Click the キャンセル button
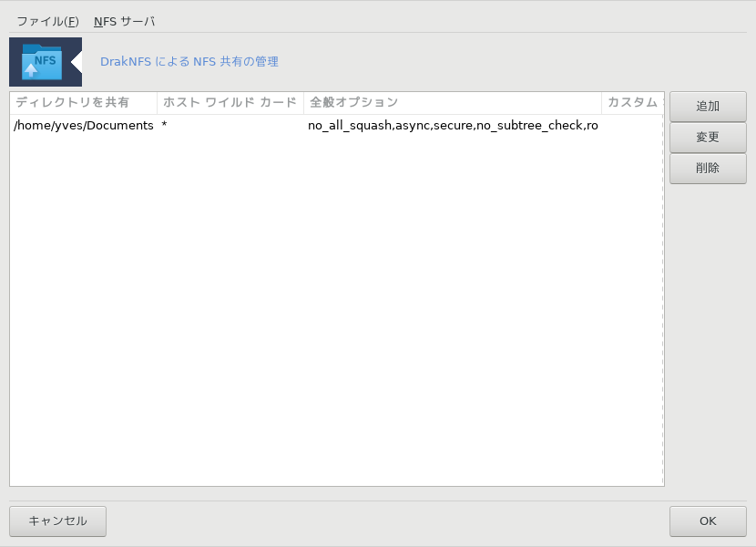756x547 pixels. (58, 521)
